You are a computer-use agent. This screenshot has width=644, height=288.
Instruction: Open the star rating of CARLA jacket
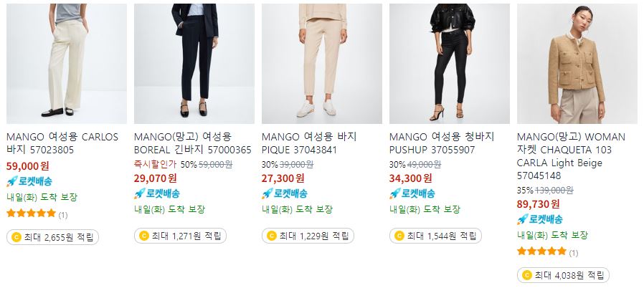(x=541, y=251)
